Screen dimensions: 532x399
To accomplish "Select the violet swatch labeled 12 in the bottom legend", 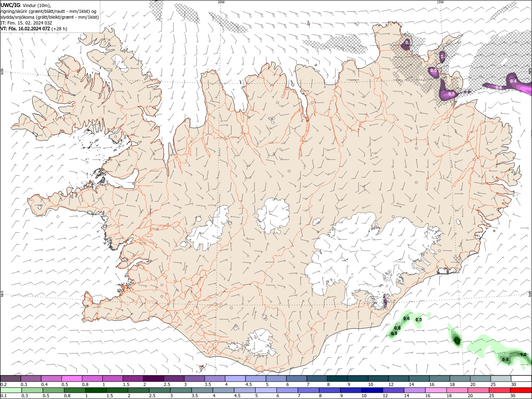I will tap(393, 390).
